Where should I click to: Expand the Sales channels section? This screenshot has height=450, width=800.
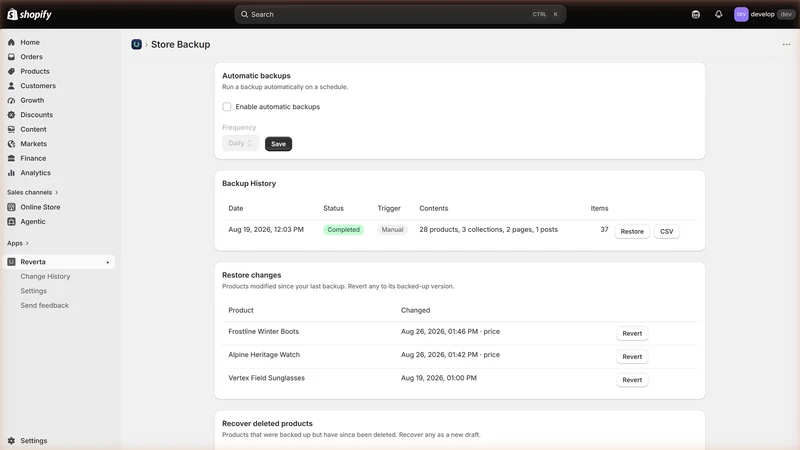[x=33, y=192]
